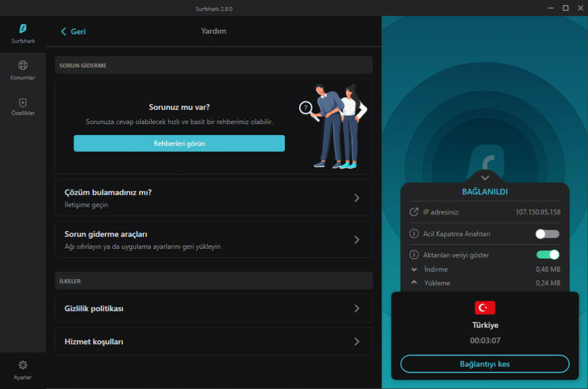Click the Sorunuz mu var? heading
588x389 pixels.
(x=179, y=107)
